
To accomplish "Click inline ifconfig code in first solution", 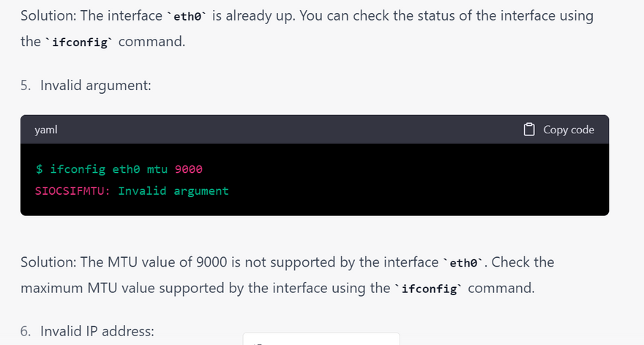I will [80, 42].
